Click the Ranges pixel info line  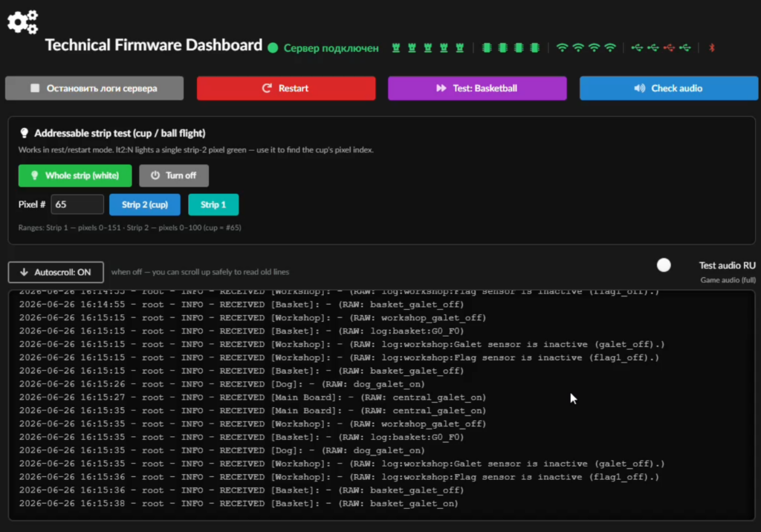point(129,227)
